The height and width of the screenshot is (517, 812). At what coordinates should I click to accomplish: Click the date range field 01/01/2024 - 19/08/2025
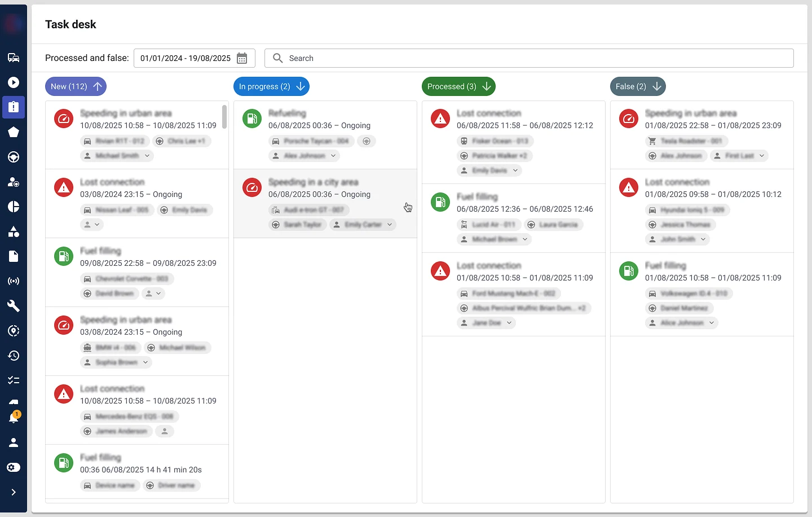pyautogui.click(x=195, y=58)
